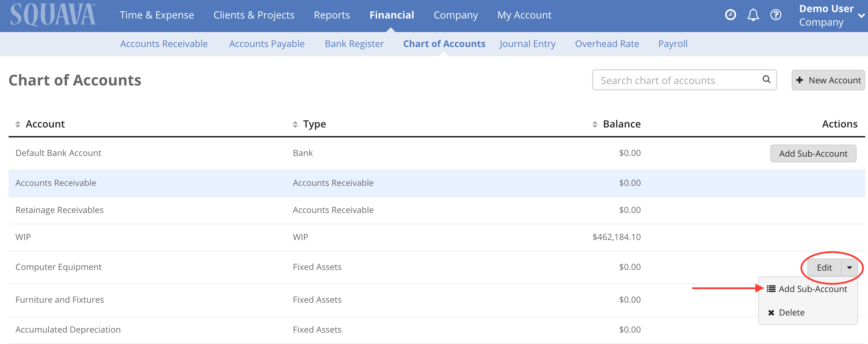This screenshot has width=868, height=344.
Task: Select the Accounts Payable tab
Action: pos(267,43)
